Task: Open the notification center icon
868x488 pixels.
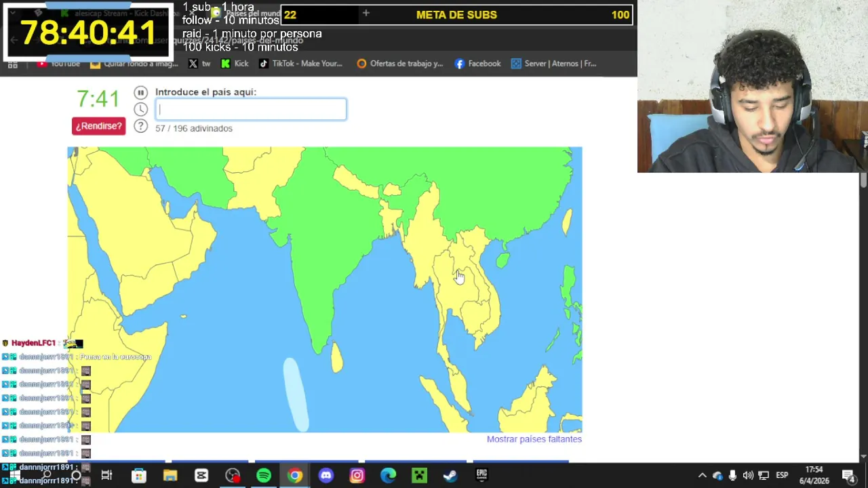Action: 848,476
